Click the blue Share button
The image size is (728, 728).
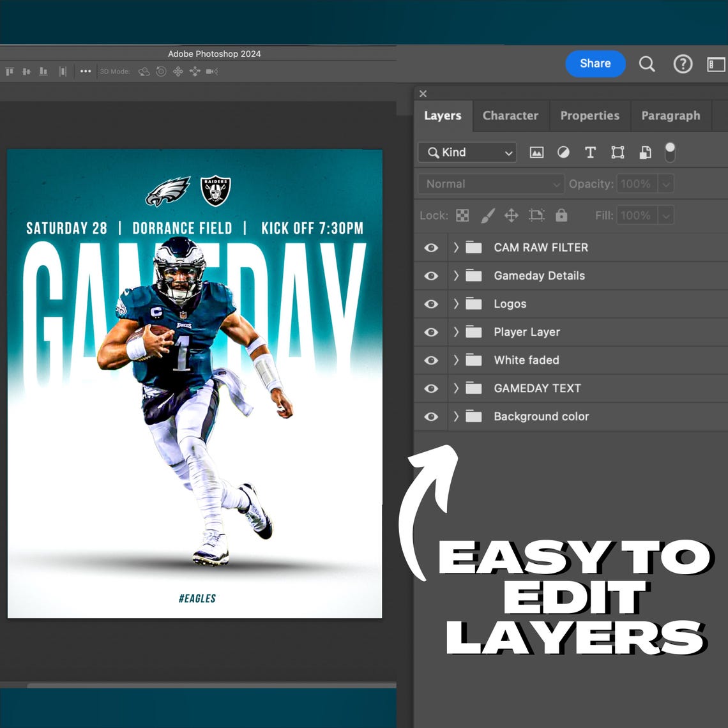[x=595, y=64]
